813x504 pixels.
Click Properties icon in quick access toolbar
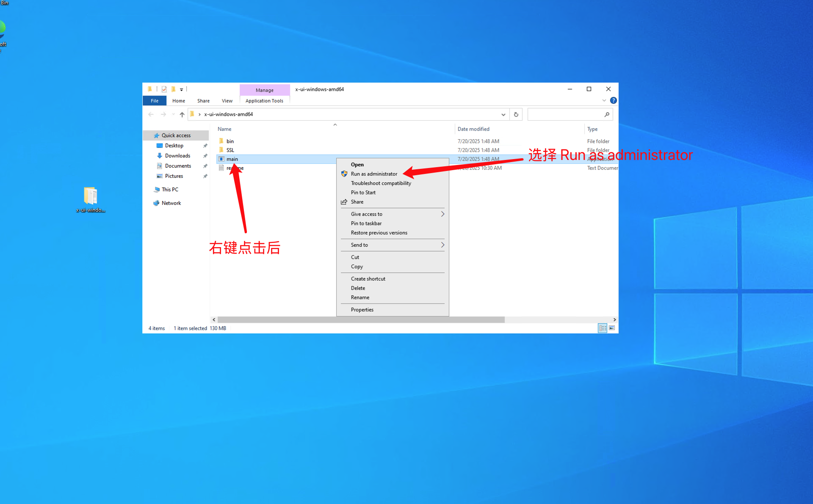coord(164,89)
